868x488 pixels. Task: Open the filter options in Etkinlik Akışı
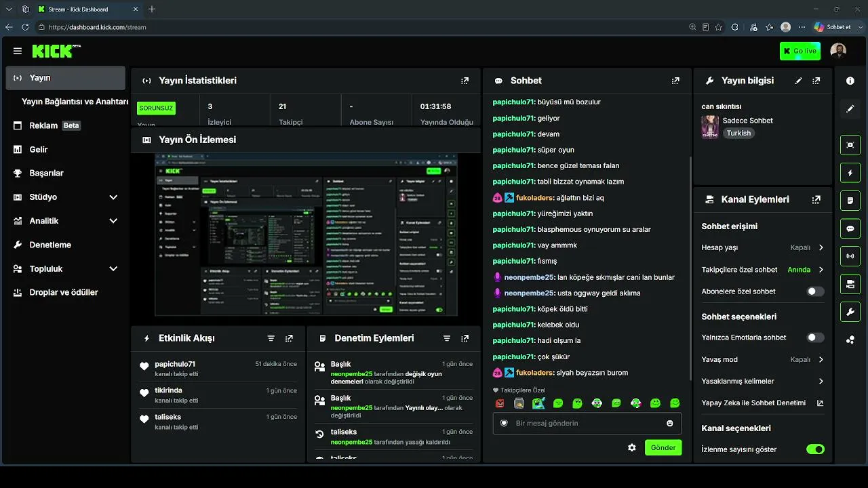click(x=271, y=338)
